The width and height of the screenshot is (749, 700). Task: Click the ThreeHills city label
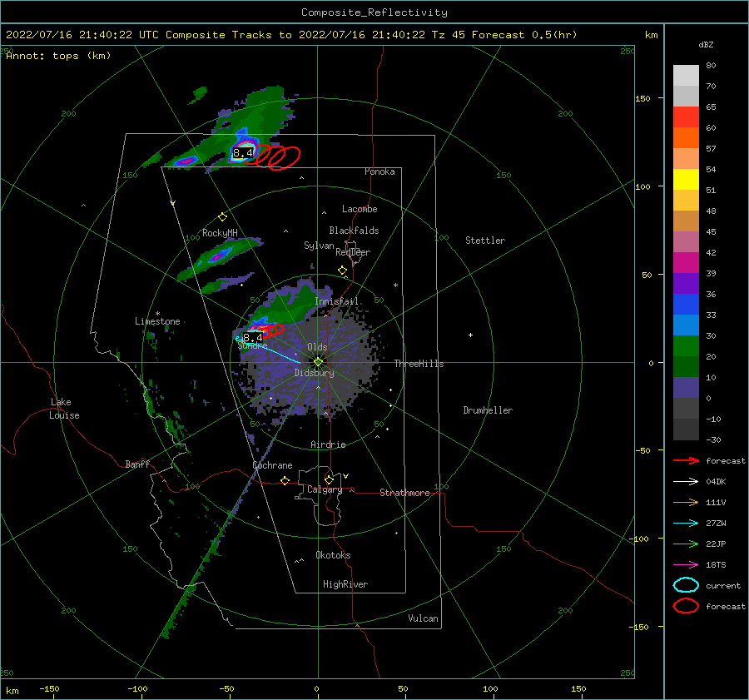click(419, 364)
